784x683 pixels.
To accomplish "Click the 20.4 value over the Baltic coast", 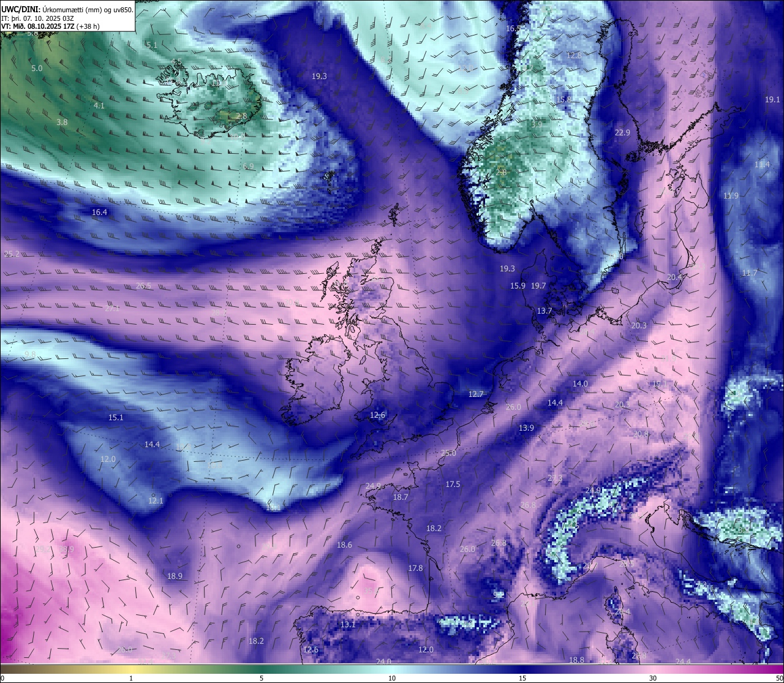I will pos(674,277).
